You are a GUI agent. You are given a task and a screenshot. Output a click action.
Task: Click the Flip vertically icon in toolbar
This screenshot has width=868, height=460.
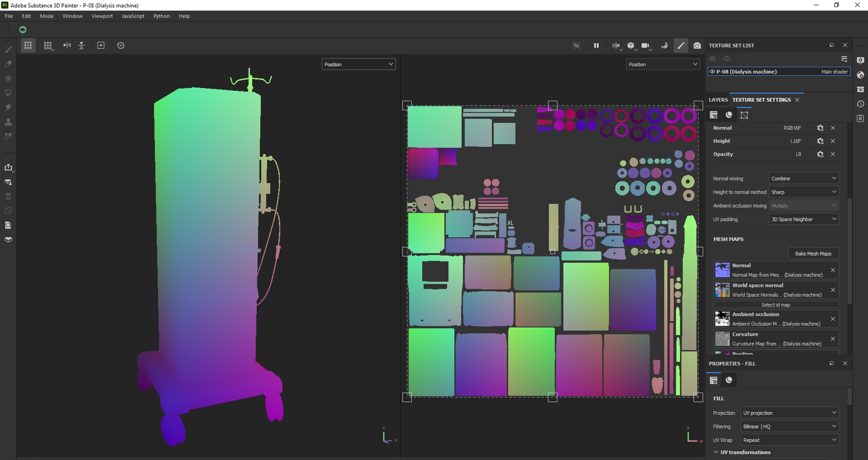point(82,45)
